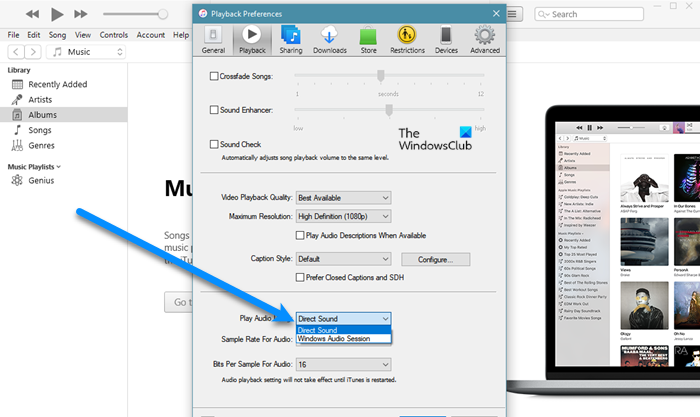Enable the Crossfade Songs checkbox
The height and width of the screenshot is (417, 700).
pos(214,76)
